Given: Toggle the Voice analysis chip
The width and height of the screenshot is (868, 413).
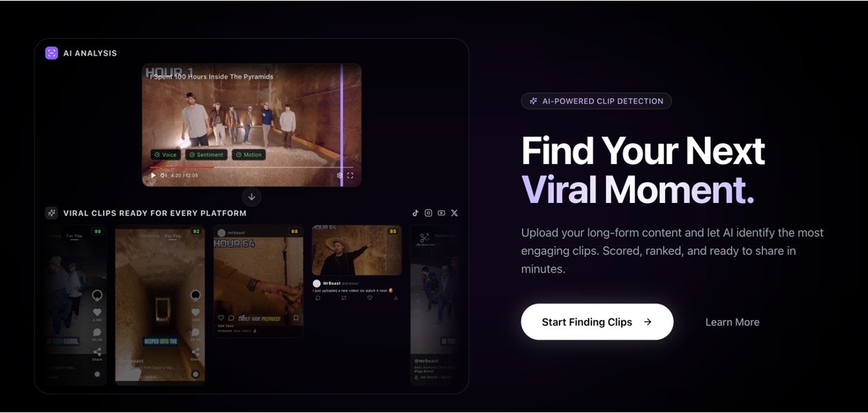Looking at the screenshot, I should point(165,155).
